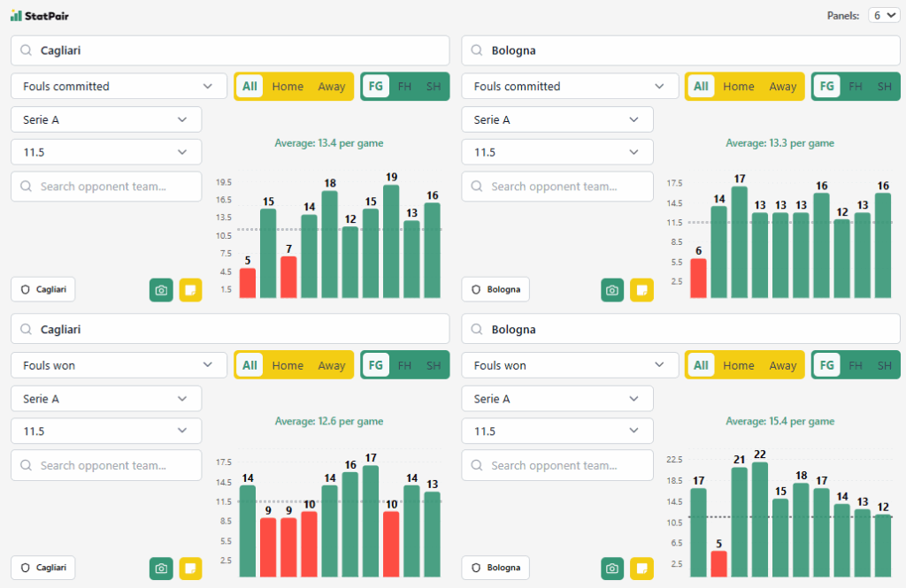The height and width of the screenshot is (588, 906).
Task: Open Serie A league dropdown in Bologna fouls won panel
Action: click(x=557, y=399)
